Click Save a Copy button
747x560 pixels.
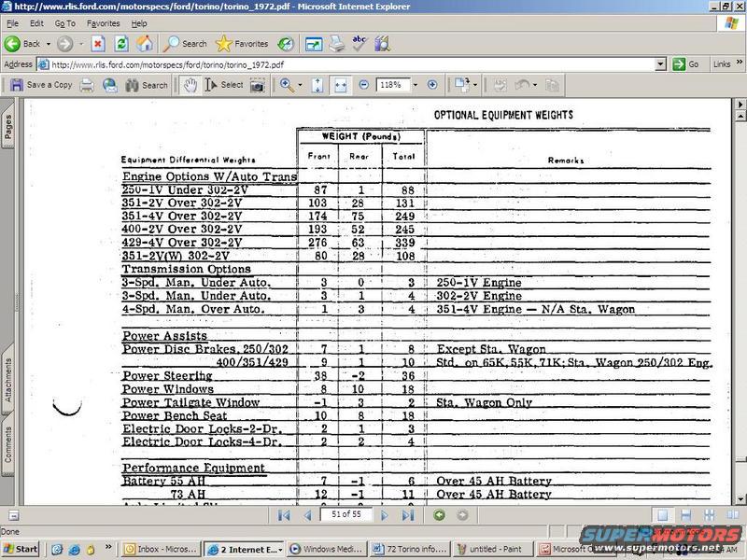click(x=40, y=85)
